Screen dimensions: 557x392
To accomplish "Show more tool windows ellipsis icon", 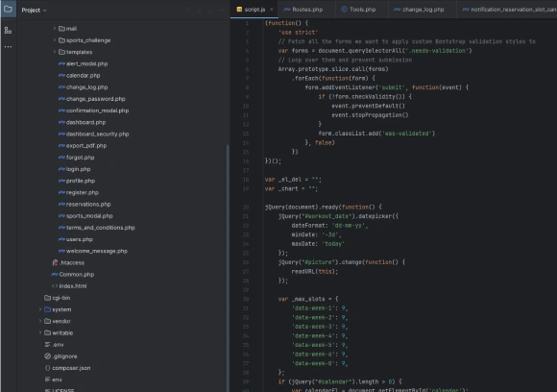I will pos(8,46).
